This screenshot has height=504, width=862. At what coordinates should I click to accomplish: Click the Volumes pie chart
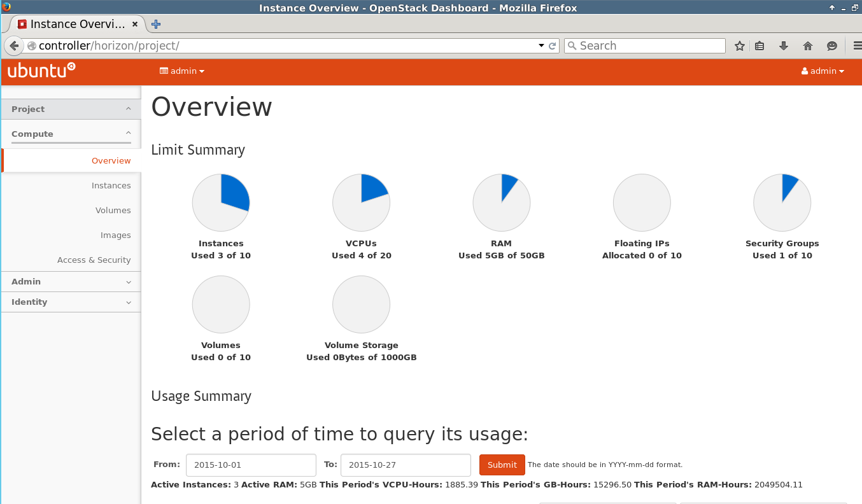(221, 304)
